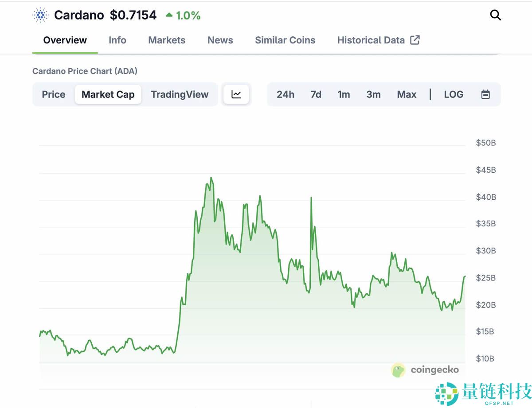Toggle LOG scale for the chart
This screenshot has width=532, height=408.
(x=454, y=94)
